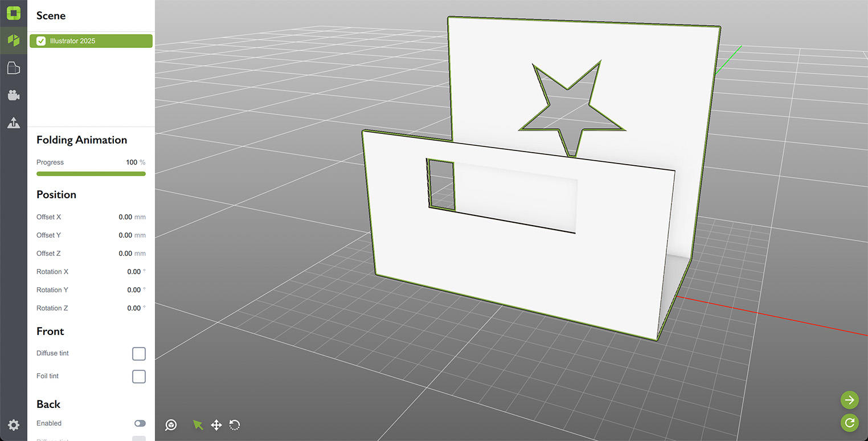Click the upload/export icon in the sidebar

coord(13,122)
